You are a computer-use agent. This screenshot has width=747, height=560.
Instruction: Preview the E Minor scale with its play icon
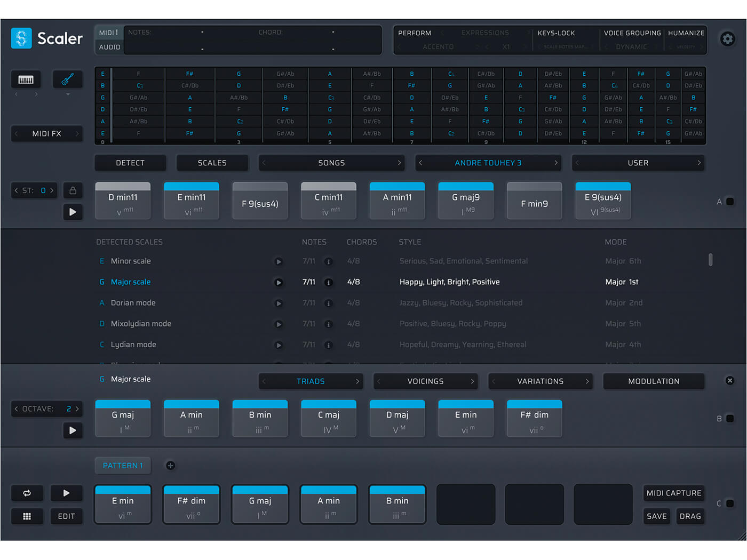(279, 261)
